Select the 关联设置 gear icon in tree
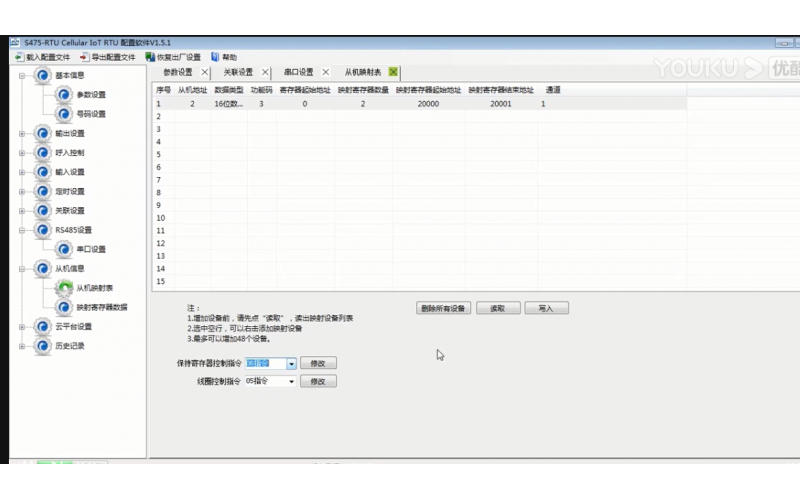 coord(43,211)
